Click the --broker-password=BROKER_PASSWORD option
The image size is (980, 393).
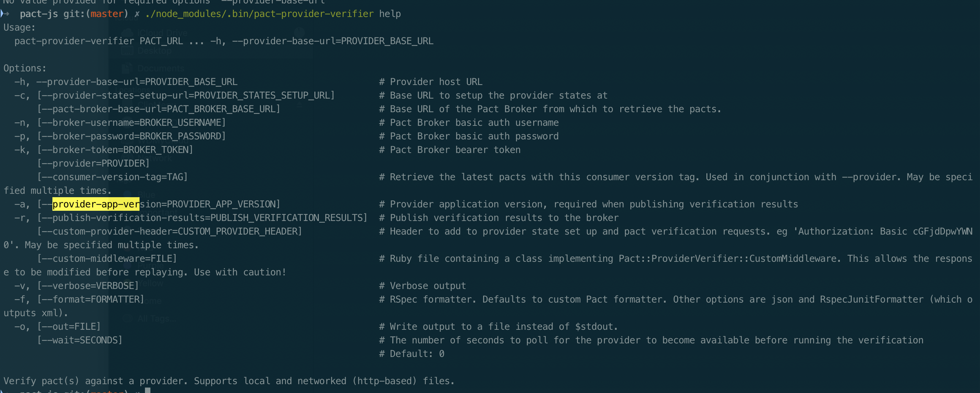click(131, 136)
